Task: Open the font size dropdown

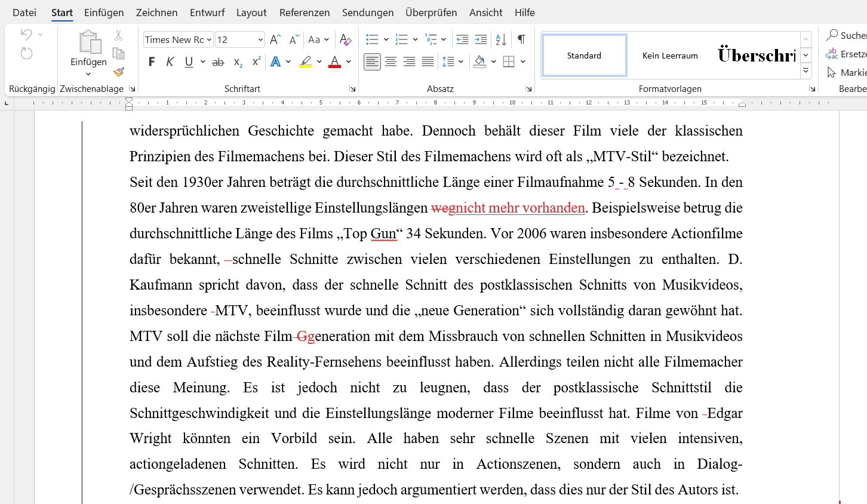Action: click(260, 40)
